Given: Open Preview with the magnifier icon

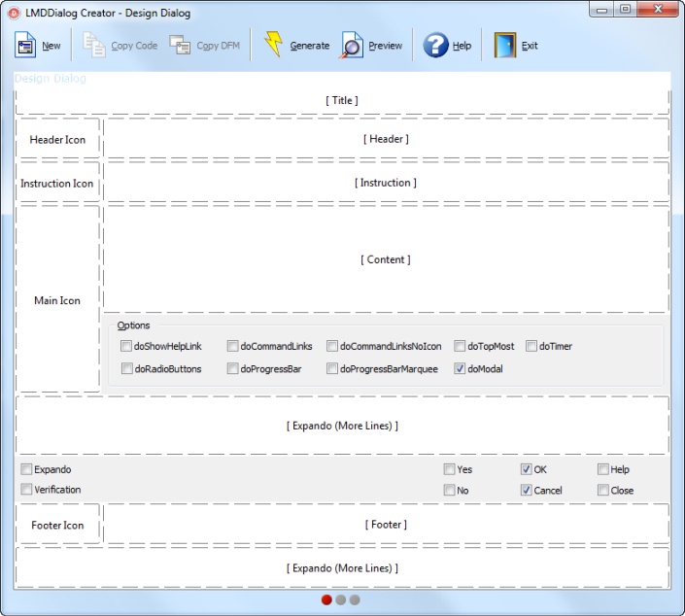Looking at the screenshot, I should tap(351, 46).
